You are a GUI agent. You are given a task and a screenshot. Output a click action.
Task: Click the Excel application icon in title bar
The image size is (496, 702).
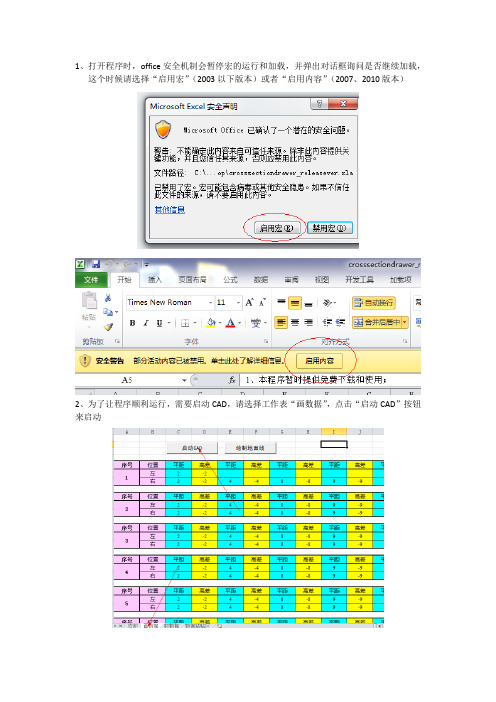(80, 264)
